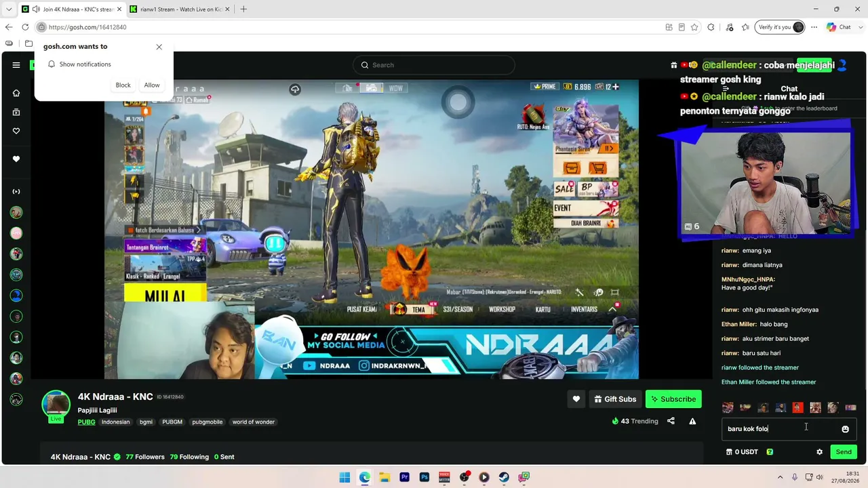Click in the Search field

coord(434,65)
